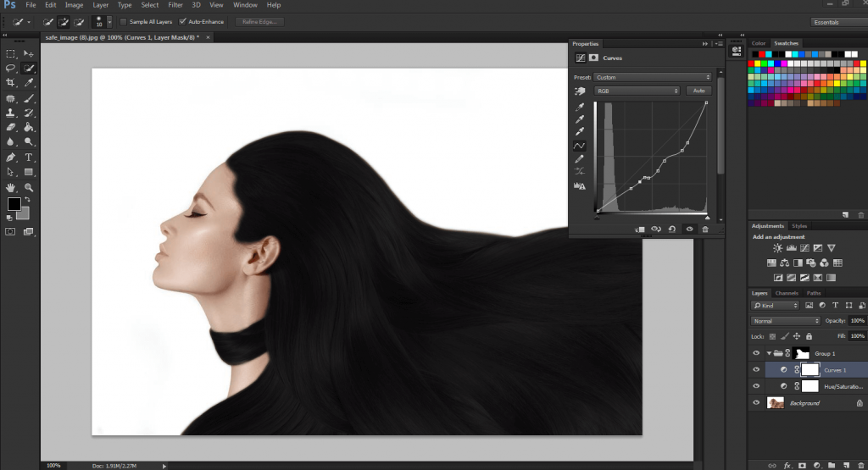
Task: Select the Eyedropper tool in the toolbox
Action: 29,82
